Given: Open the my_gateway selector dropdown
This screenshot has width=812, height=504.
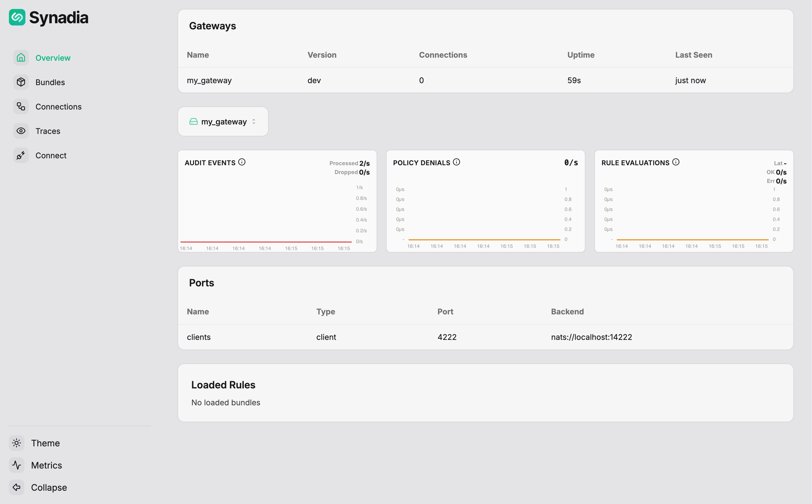Looking at the screenshot, I should tap(223, 121).
